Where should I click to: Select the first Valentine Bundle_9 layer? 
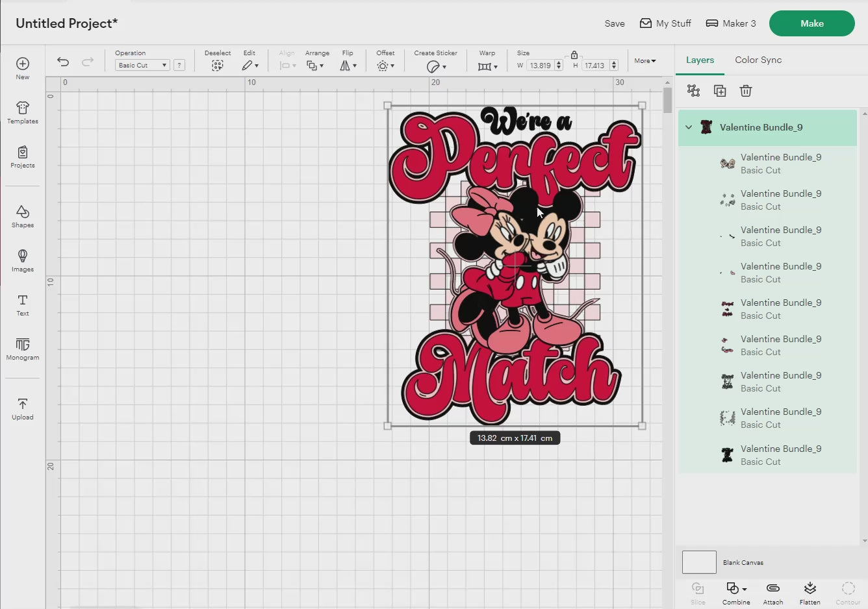coord(767,164)
